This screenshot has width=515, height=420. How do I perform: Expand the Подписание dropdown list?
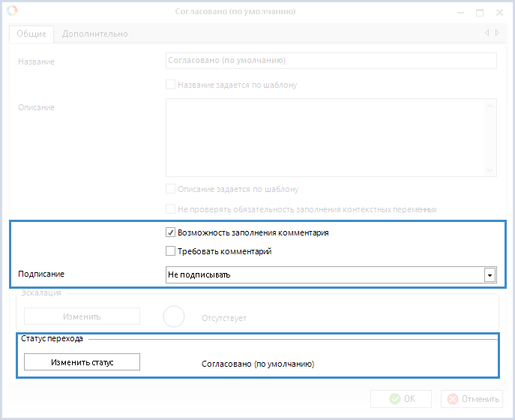(x=490, y=275)
